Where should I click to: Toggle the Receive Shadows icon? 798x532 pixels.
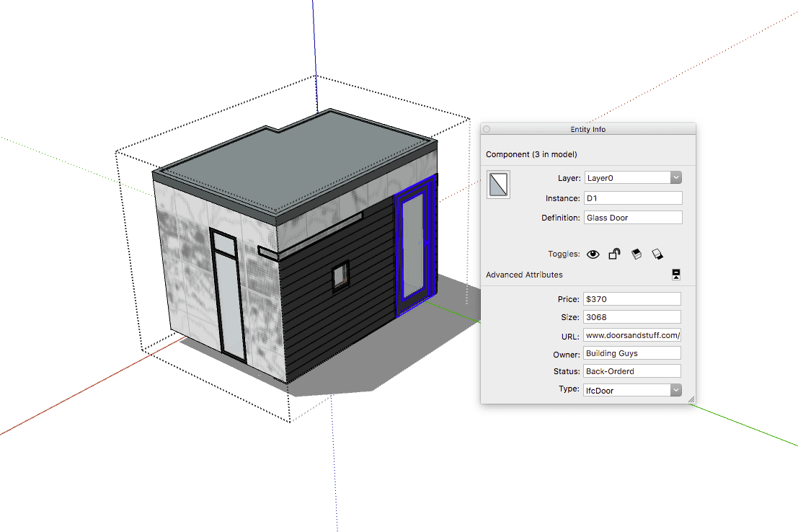click(658, 254)
